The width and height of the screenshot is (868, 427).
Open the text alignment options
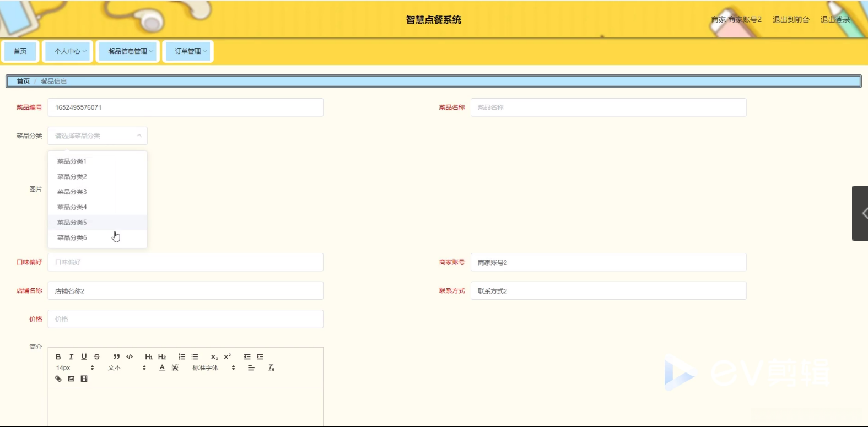pyautogui.click(x=251, y=367)
